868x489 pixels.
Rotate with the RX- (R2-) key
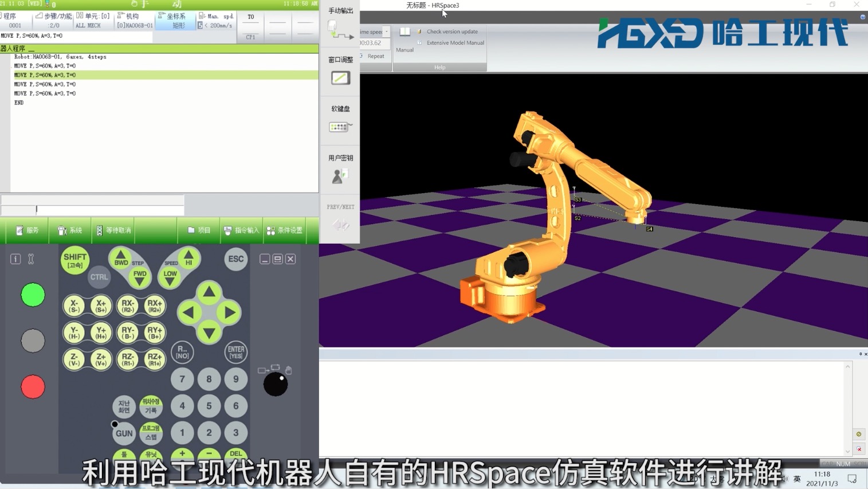click(128, 306)
